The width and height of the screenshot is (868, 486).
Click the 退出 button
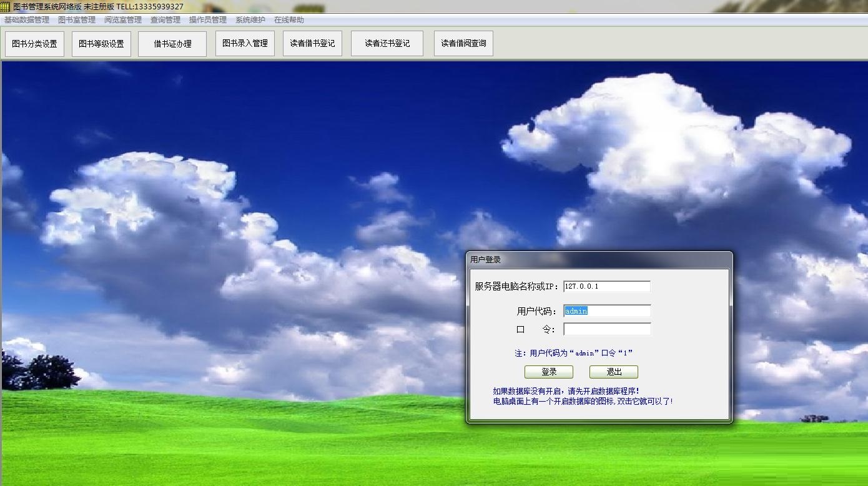(x=614, y=372)
